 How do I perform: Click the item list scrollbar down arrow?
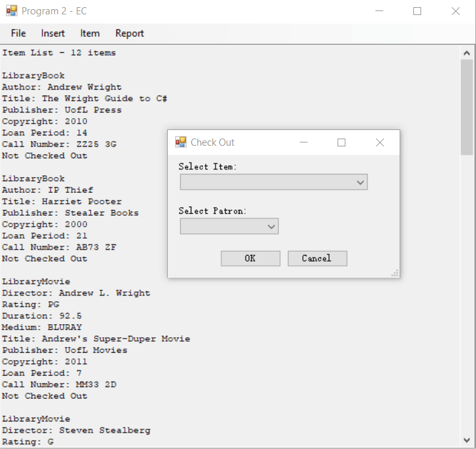tap(467, 440)
